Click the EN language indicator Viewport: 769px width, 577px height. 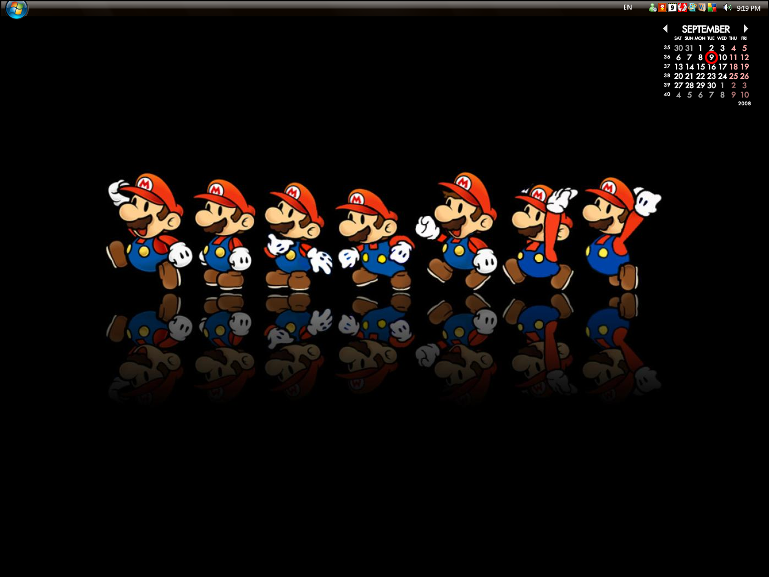tap(628, 7)
